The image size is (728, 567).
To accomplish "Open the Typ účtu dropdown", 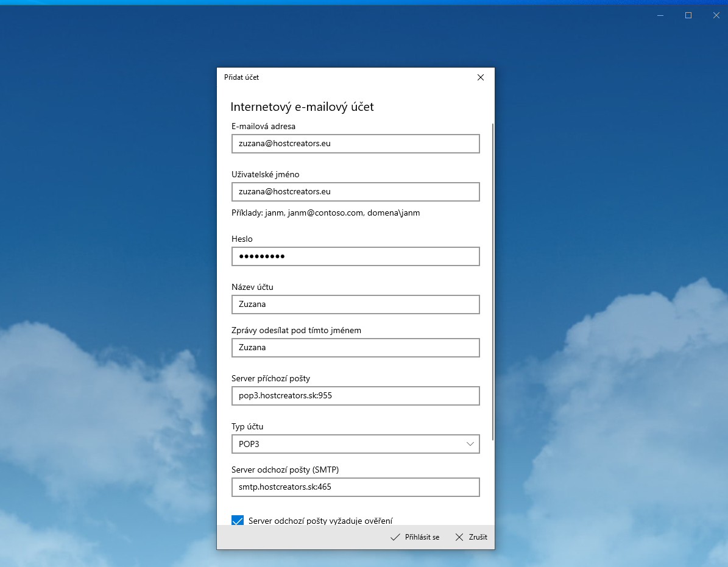I will (x=356, y=444).
